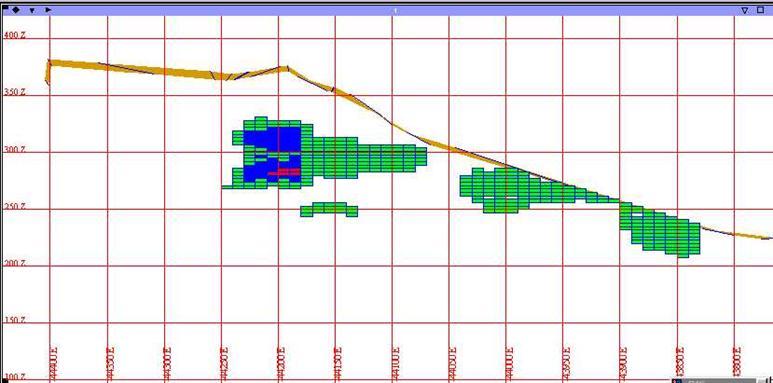Click the '300 Z' elevation label
The image size is (773, 383).
pyautogui.click(x=14, y=149)
